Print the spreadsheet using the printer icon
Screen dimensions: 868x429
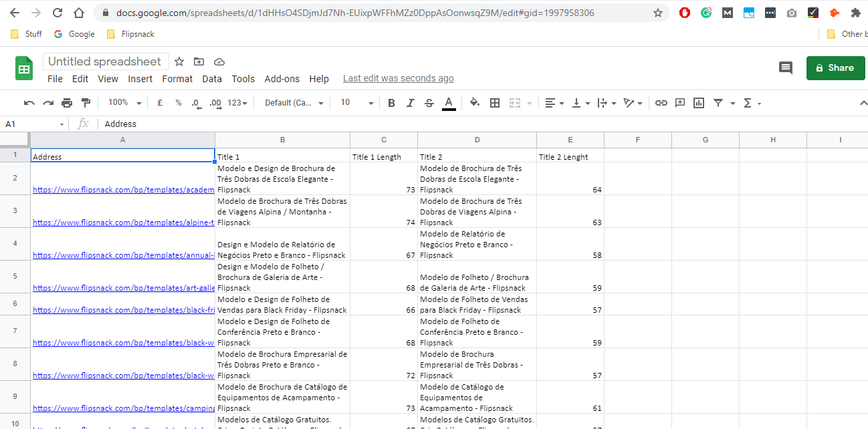tap(67, 103)
